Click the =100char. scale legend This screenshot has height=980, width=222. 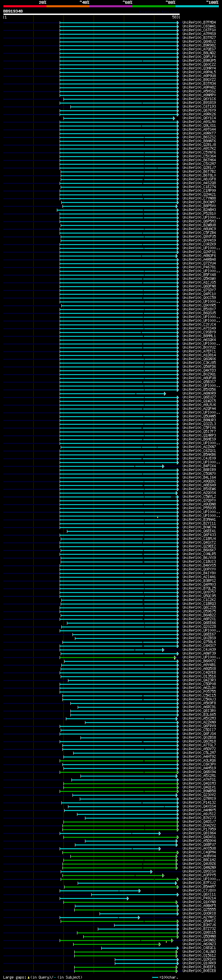coord(165,977)
